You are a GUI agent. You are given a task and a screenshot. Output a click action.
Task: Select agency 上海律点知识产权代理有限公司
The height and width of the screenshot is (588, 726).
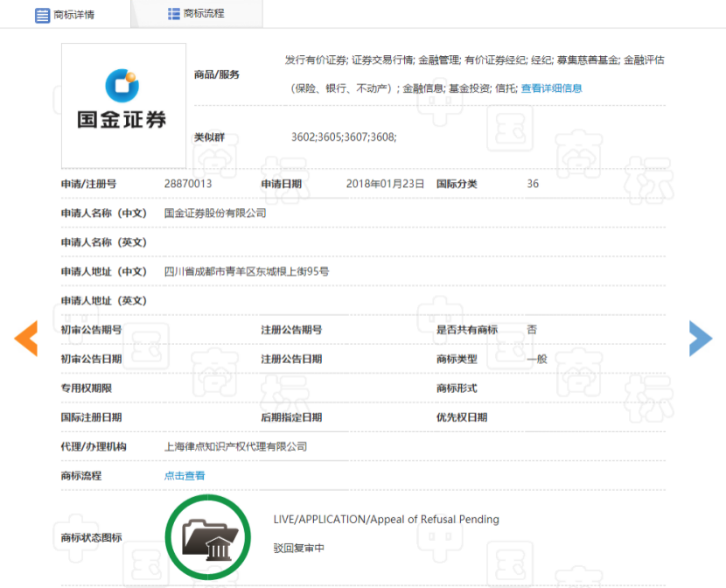coord(235,446)
